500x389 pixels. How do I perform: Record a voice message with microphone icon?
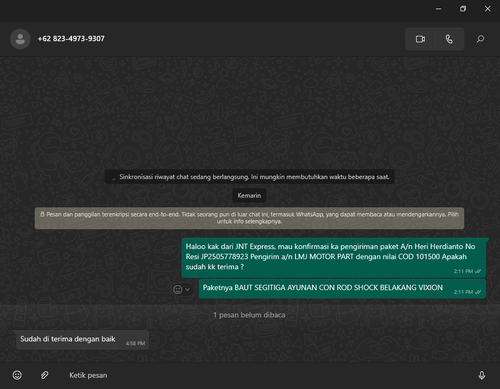[482, 375]
